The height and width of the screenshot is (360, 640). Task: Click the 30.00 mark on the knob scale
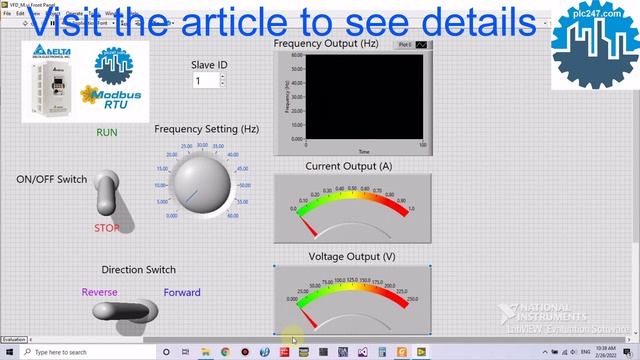click(202, 145)
